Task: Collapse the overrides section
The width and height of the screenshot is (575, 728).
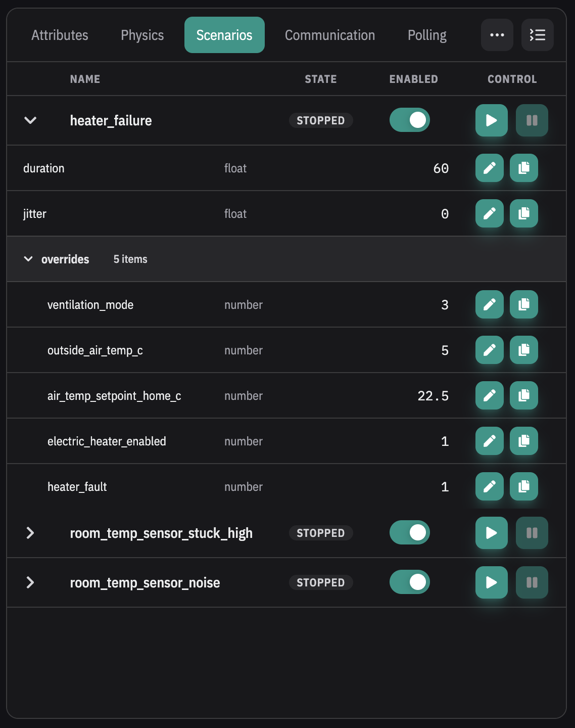Action: point(28,259)
